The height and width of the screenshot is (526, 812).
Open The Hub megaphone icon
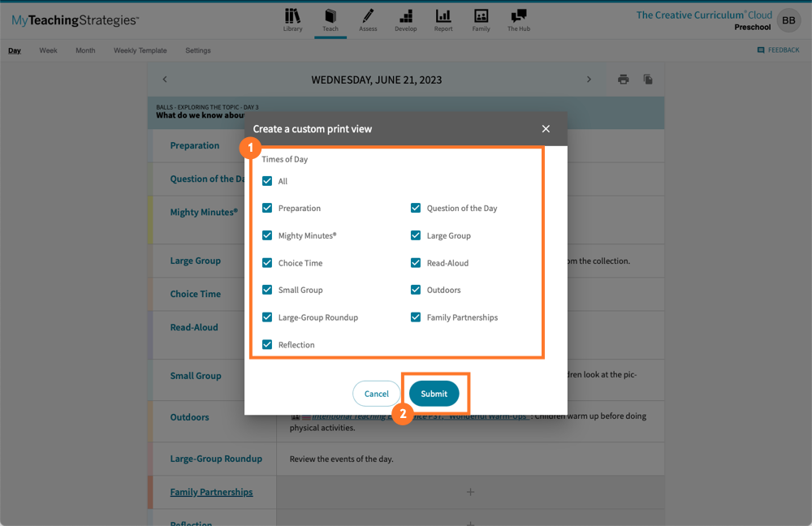[x=518, y=19]
